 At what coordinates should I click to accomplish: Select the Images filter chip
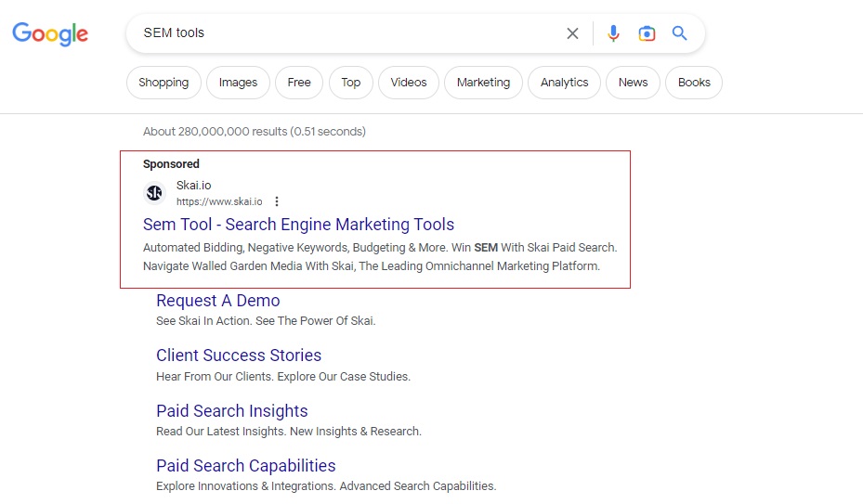[238, 83]
